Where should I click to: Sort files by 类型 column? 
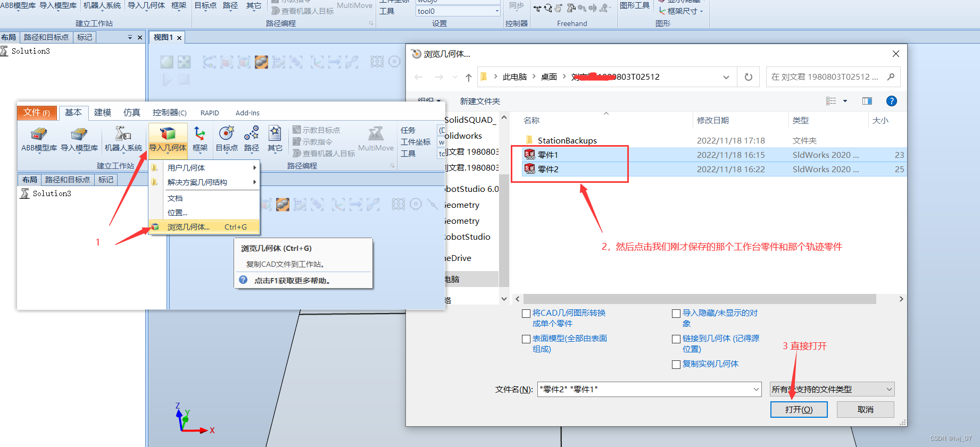800,121
